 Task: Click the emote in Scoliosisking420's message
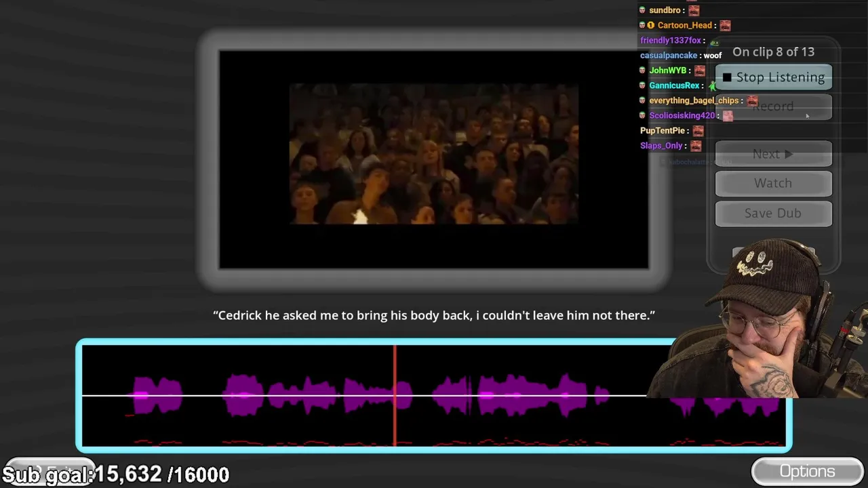[728, 116]
